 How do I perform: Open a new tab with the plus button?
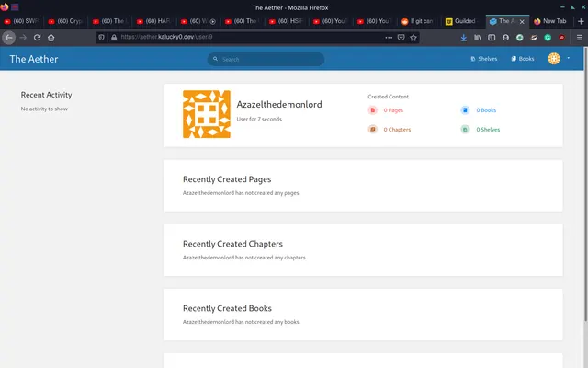(x=581, y=21)
